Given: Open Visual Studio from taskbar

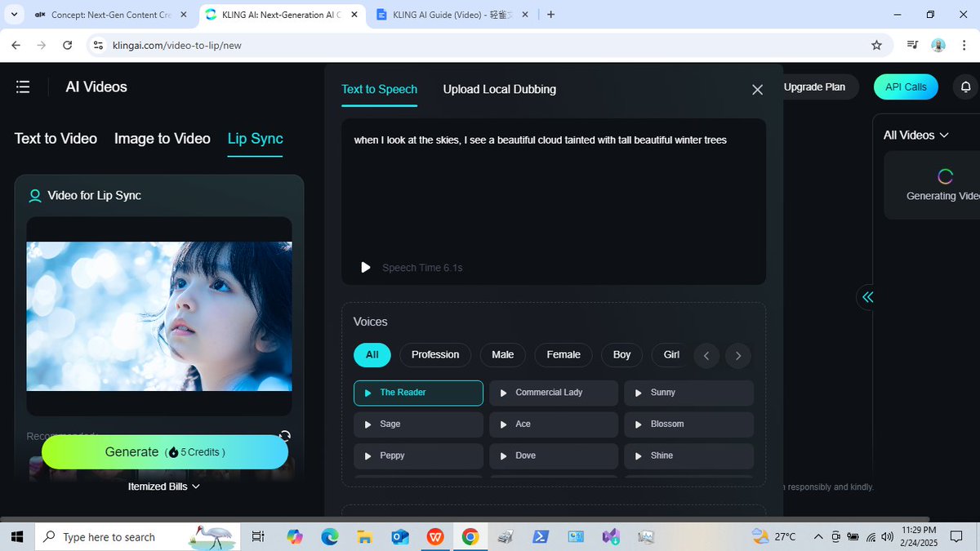Looking at the screenshot, I should coord(611,537).
